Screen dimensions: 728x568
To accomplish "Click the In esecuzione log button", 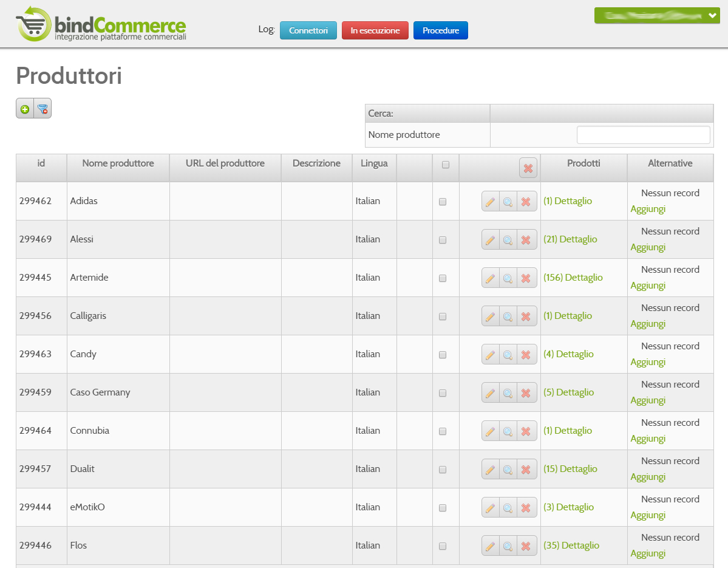I will [x=375, y=30].
